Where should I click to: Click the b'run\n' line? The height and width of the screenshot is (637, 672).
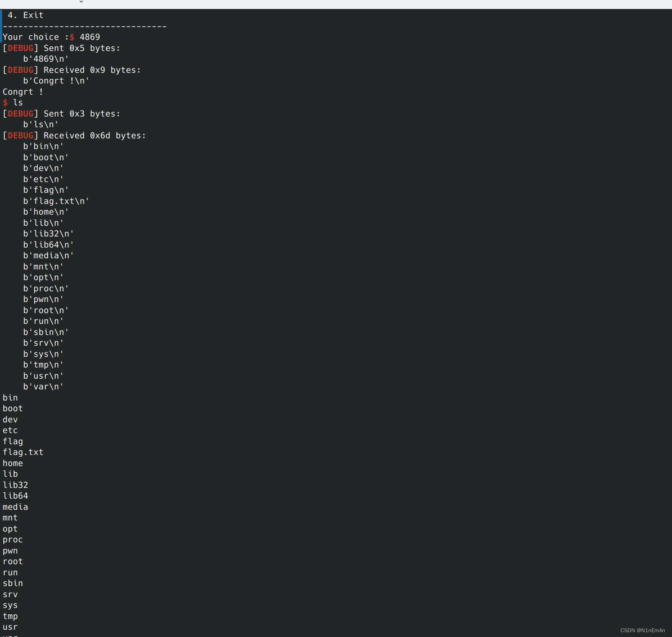[43, 321]
